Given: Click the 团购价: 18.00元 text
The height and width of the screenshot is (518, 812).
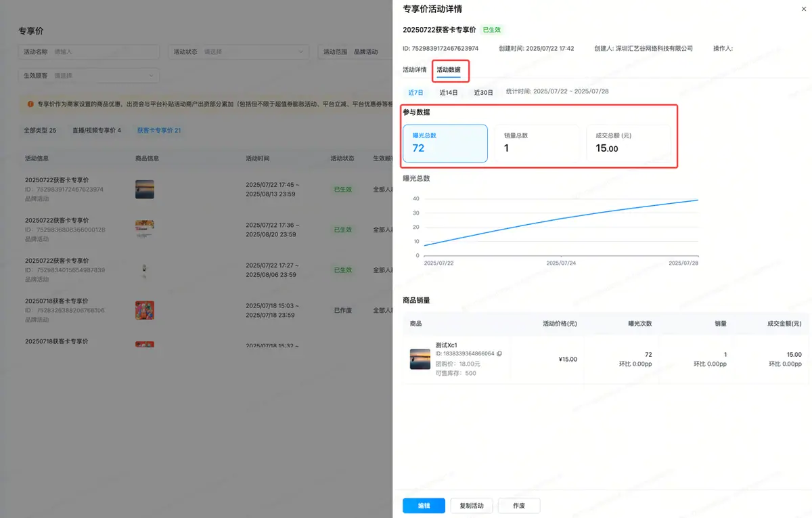Looking at the screenshot, I should [x=457, y=364].
